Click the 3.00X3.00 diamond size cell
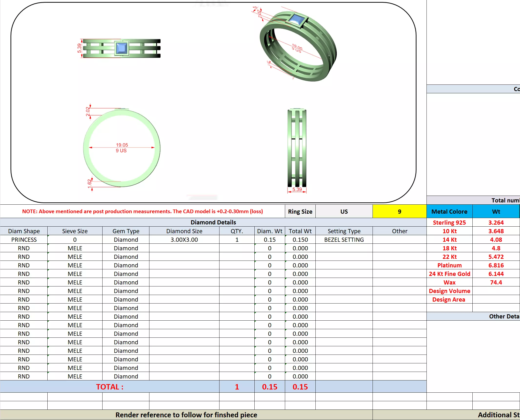Screen dimensions: 520x420 [x=184, y=240]
